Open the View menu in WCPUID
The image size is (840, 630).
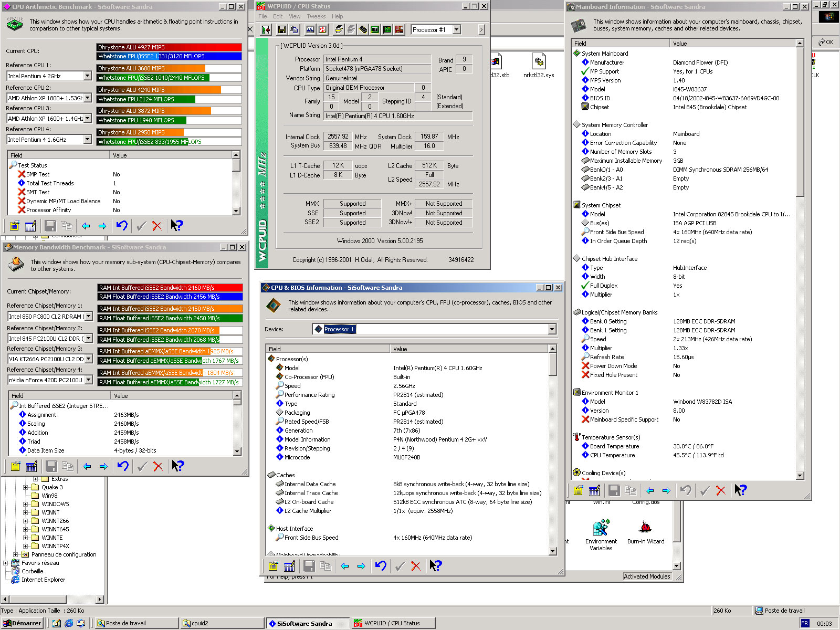tap(295, 16)
